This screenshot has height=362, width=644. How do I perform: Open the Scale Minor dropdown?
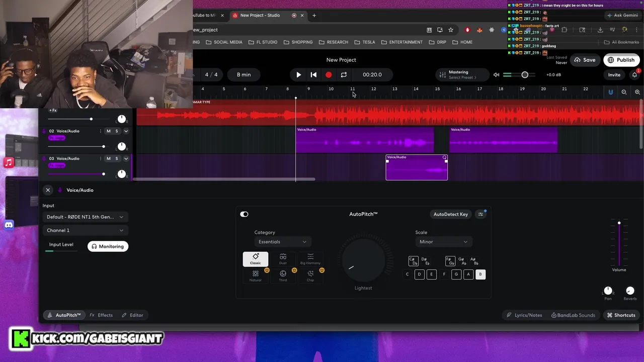pyautogui.click(x=443, y=242)
